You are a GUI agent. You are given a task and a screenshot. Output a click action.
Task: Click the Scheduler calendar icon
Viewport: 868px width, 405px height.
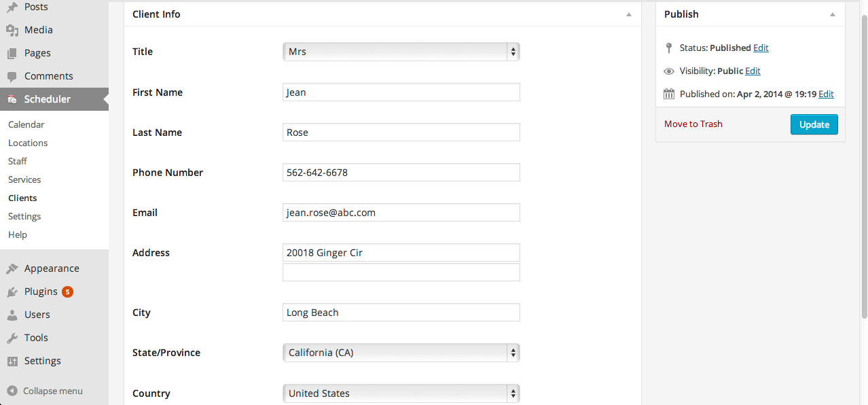coord(12,99)
